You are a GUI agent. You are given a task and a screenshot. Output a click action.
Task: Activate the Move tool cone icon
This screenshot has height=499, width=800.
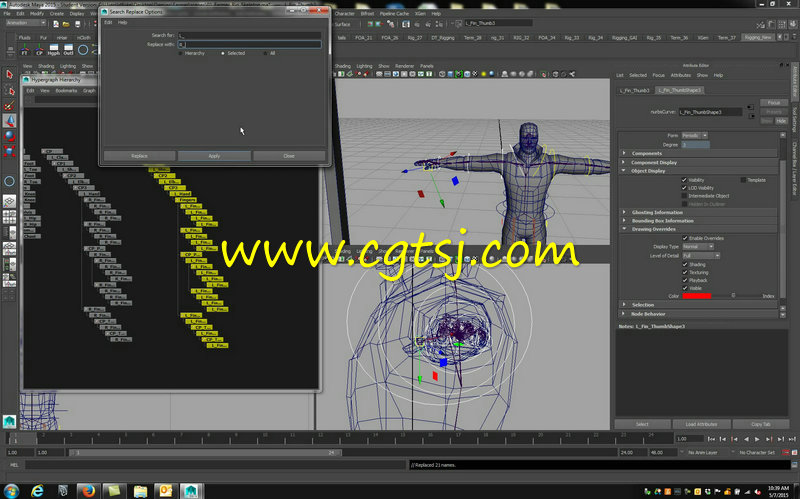(9, 121)
